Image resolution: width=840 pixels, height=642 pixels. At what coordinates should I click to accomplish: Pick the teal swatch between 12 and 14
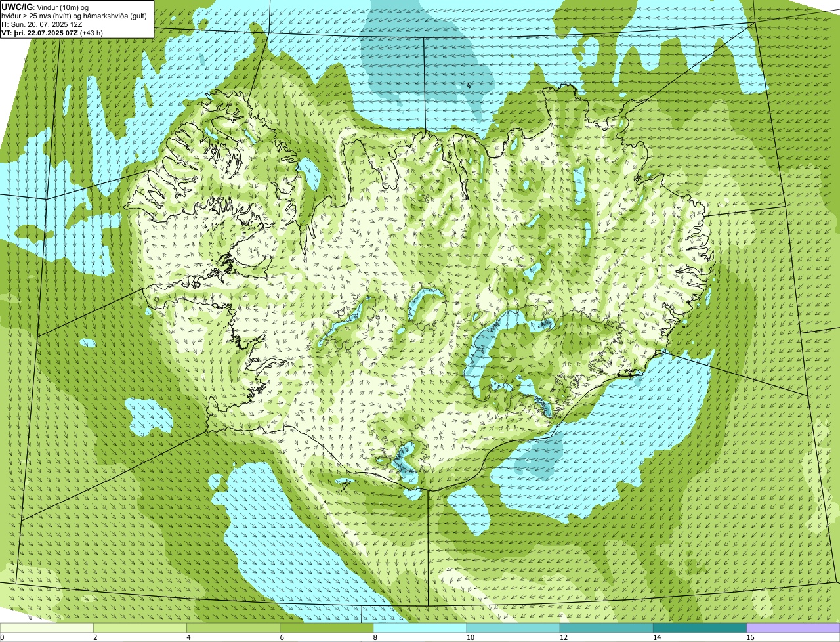click(606, 628)
